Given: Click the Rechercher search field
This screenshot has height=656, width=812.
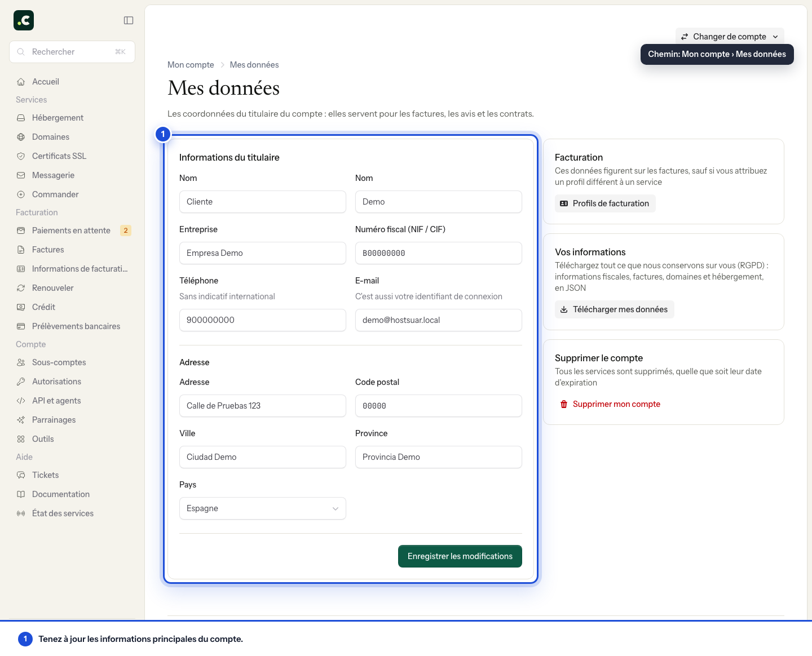Looking at the screenshot, I should coord(72,52).
